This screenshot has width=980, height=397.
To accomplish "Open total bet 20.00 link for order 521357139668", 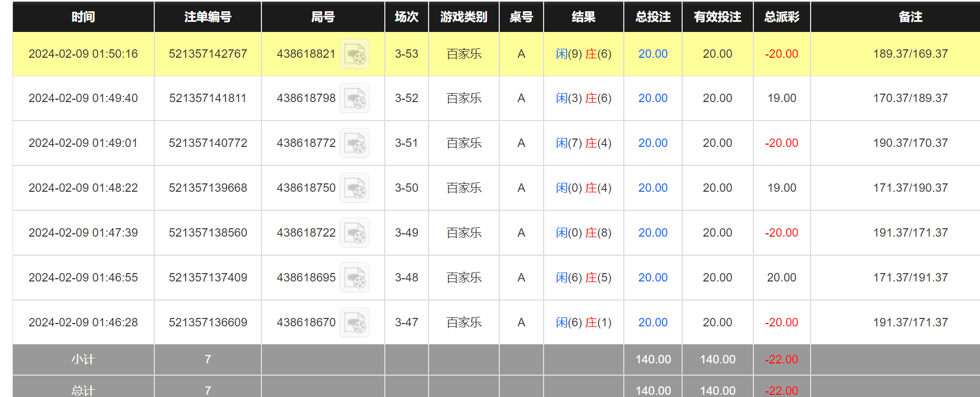I will 653,188.
